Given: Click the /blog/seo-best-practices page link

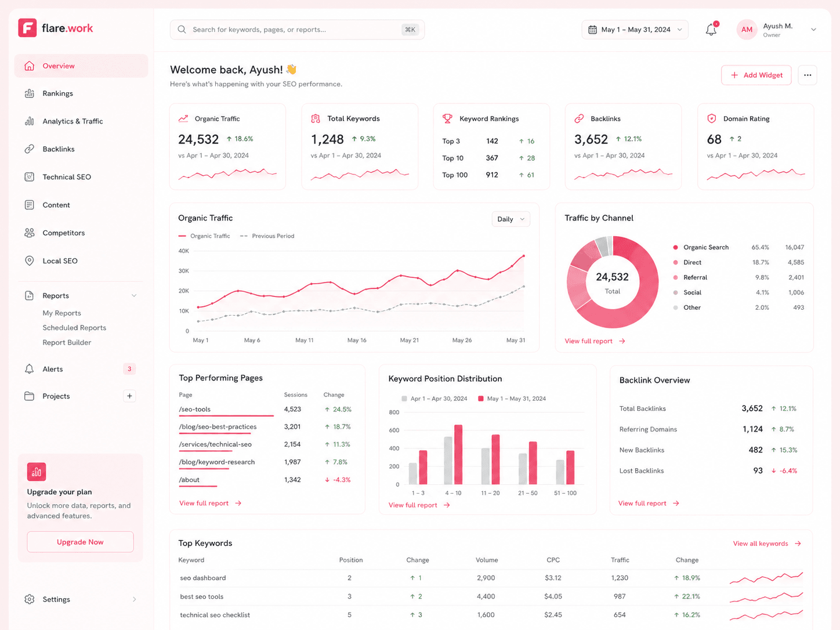Looking at the screenshot, I should click(x=218, y=427).
